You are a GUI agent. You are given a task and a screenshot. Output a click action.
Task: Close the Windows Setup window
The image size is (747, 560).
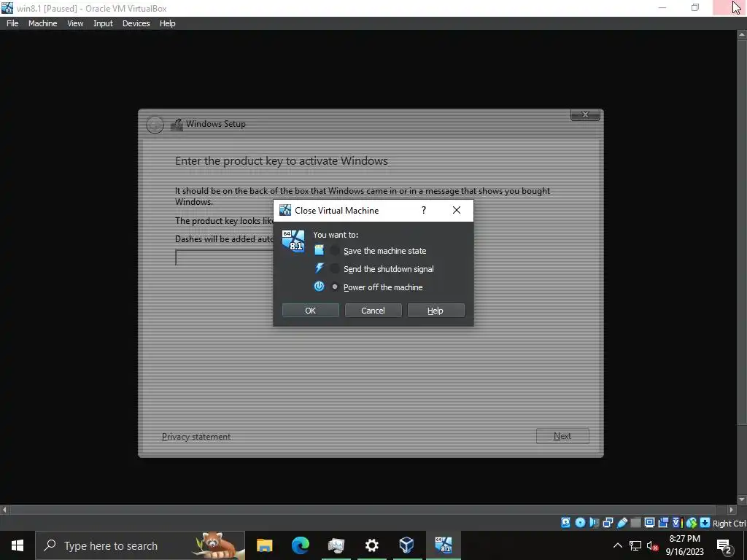585,114
